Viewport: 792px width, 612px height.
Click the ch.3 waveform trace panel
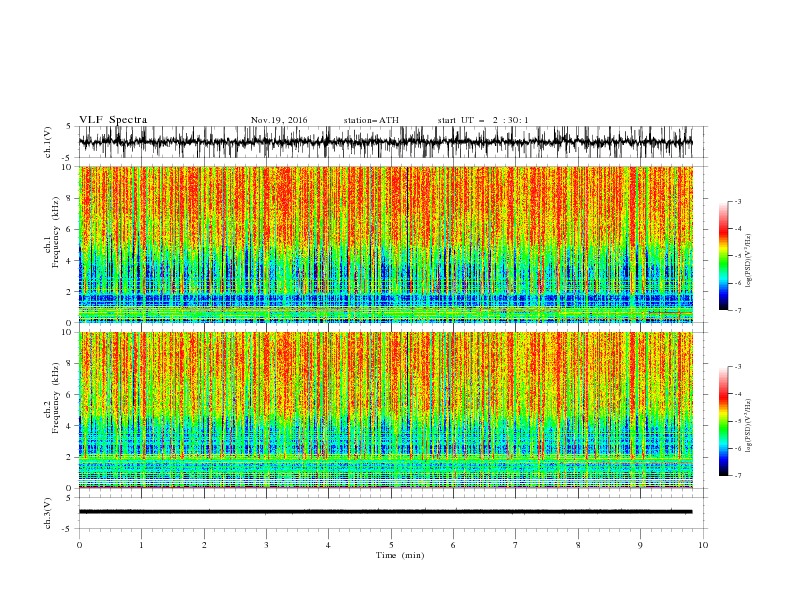tap(392, 513)
